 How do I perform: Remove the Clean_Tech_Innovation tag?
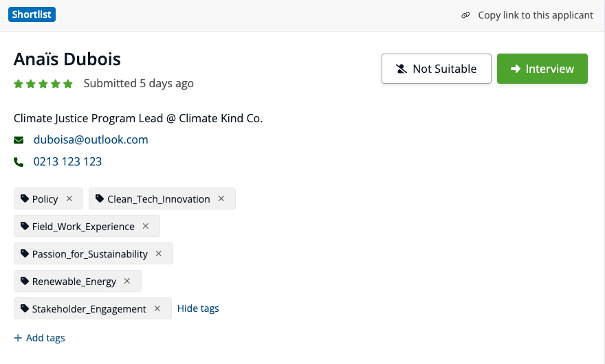[x=221, y=198]
